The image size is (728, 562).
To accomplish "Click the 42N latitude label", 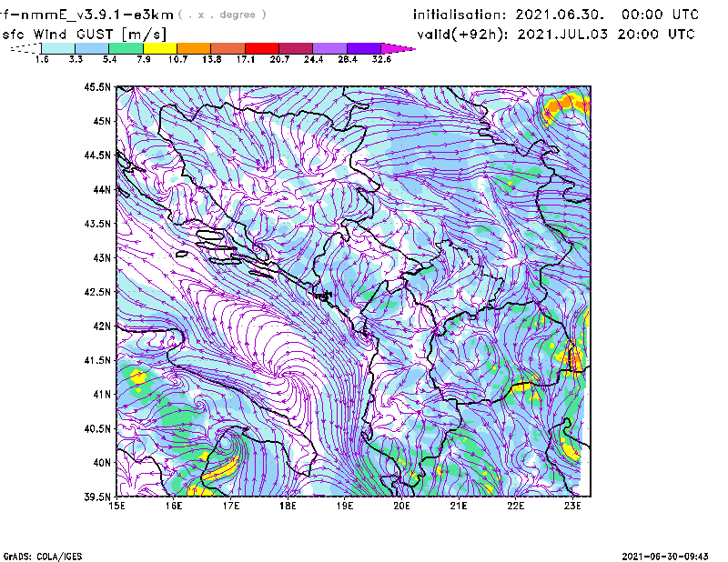I will [102, 326].
